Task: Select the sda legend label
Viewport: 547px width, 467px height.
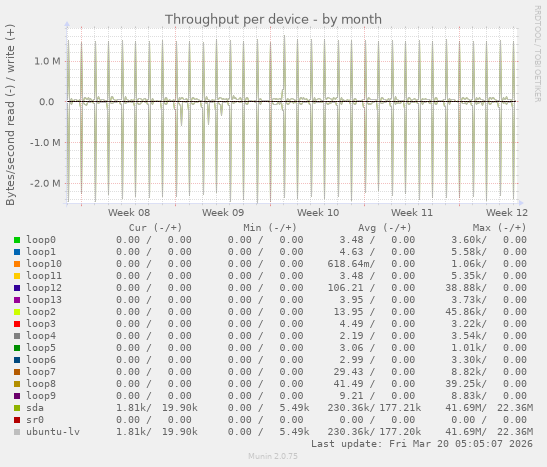Action: click(35, 408)
